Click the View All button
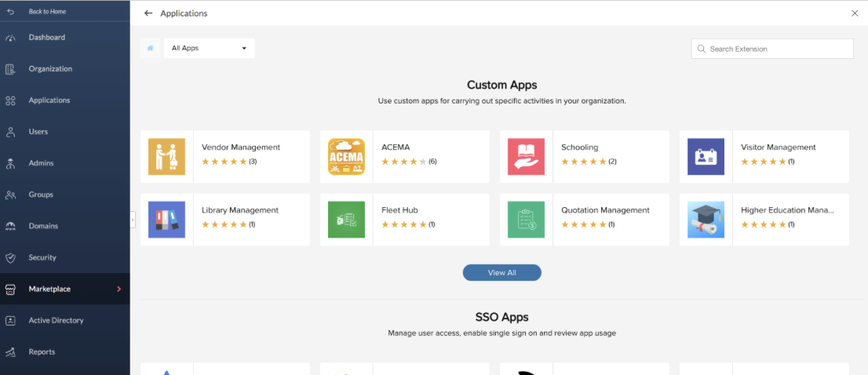The height and width of the screenshot is (375, 868). (501, 273)
